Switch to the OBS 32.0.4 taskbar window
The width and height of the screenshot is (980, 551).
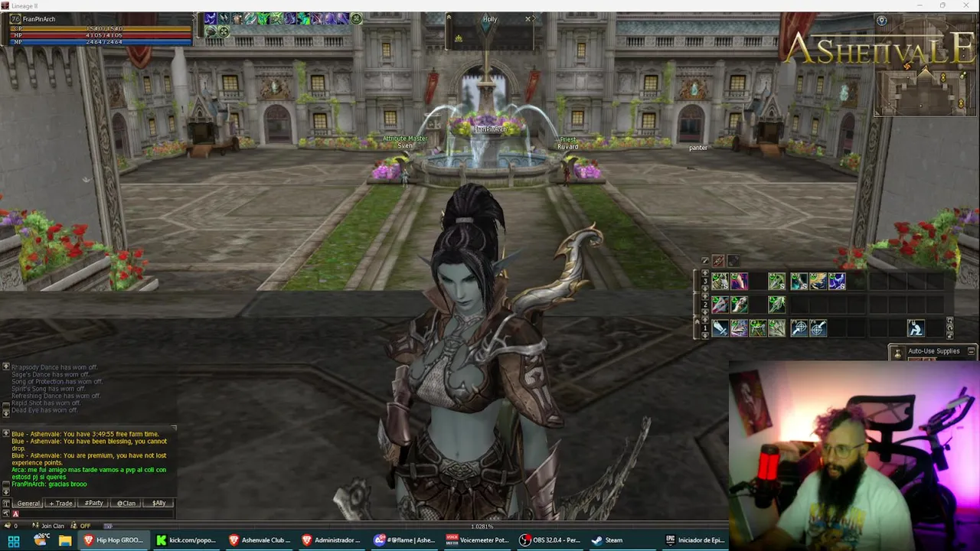pos(551,540)
